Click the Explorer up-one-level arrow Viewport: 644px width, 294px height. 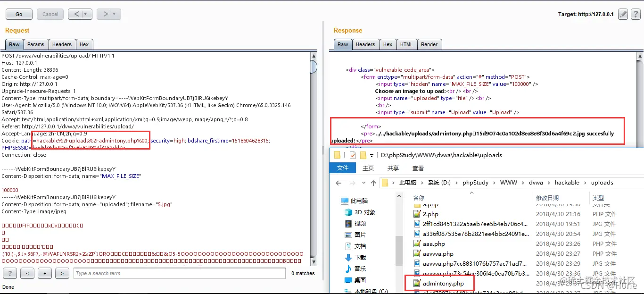pos(373,183)
